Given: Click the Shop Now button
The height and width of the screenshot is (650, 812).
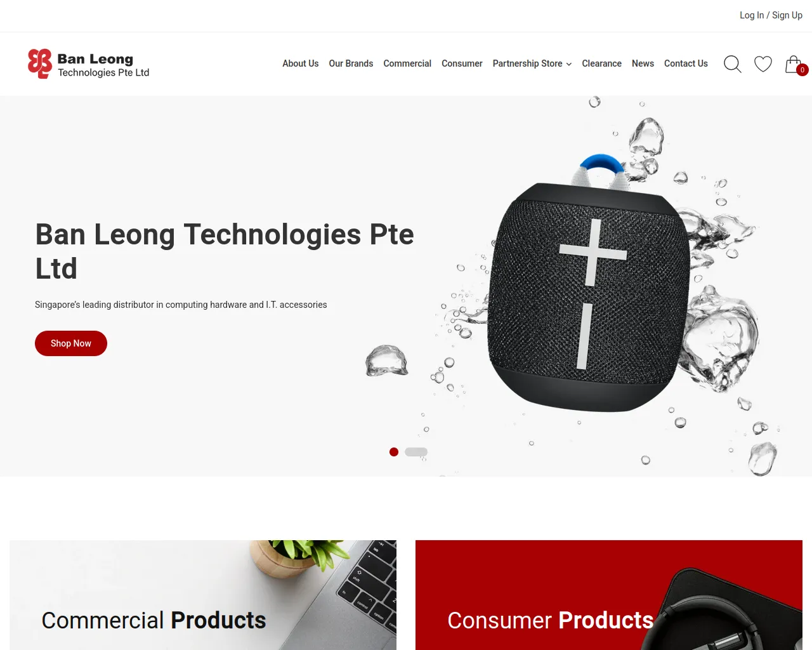Looking at the screenshot, I should coord(71,343).
